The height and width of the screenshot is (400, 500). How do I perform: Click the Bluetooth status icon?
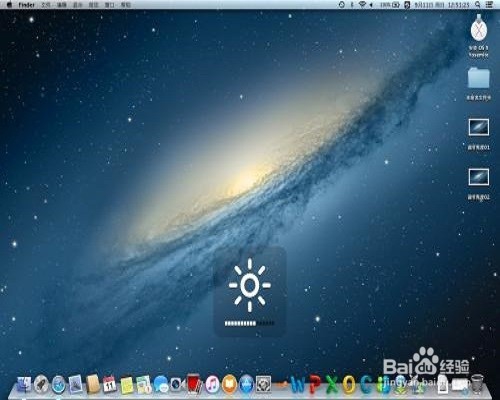352,5
